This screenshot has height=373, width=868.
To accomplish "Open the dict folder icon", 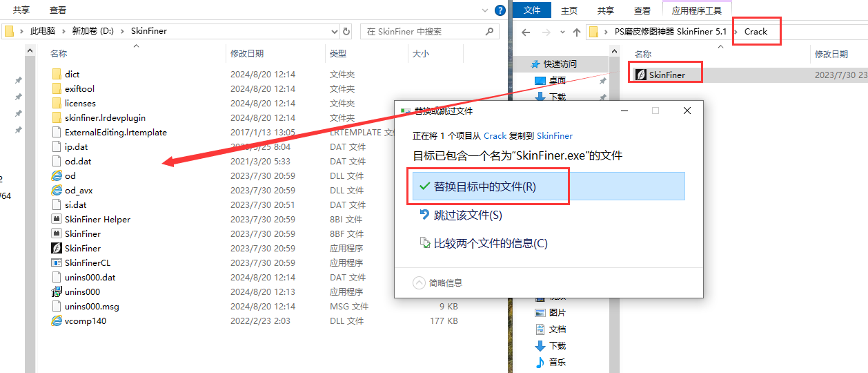I will (x=57, y=74).
